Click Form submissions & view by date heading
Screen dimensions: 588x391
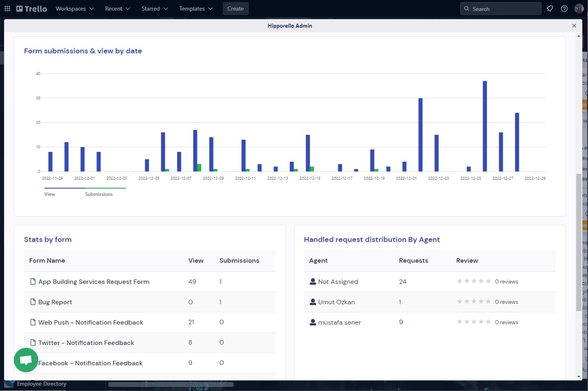83,51
